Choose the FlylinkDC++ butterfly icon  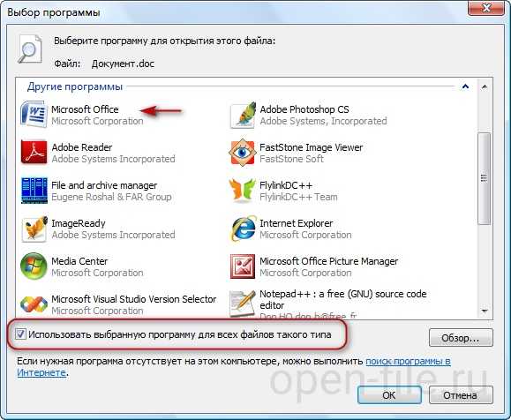pyautogui.click(x=243, y=191)
